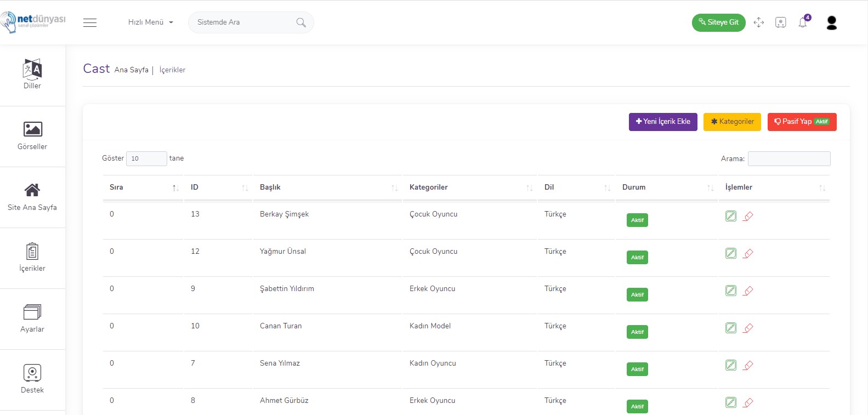The image size is (868, 415).
Task: Open the hamburger menu icon
Action: tap(90, 22)
